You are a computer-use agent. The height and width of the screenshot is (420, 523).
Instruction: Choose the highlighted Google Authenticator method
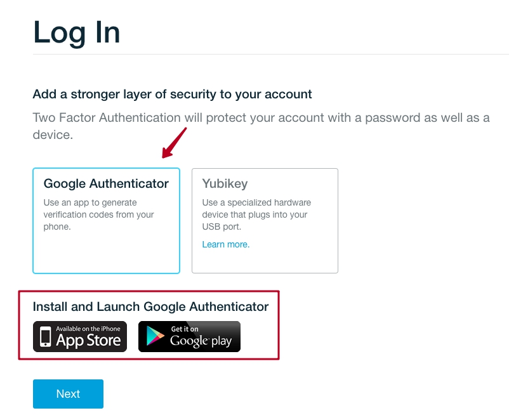coord(106,220)
